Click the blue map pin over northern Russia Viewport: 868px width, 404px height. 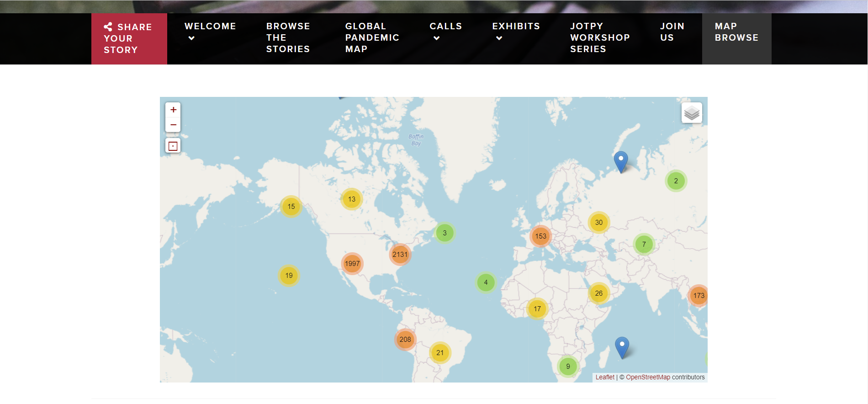620,161
